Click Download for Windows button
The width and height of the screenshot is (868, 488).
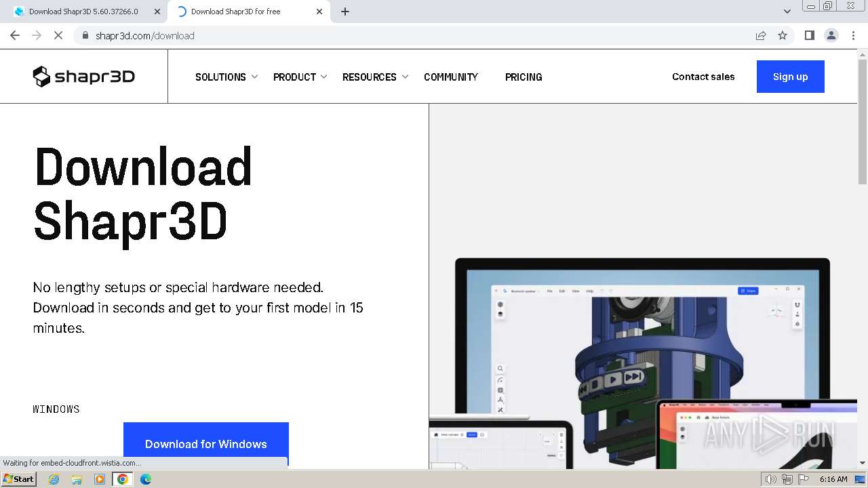click(206, 444)
